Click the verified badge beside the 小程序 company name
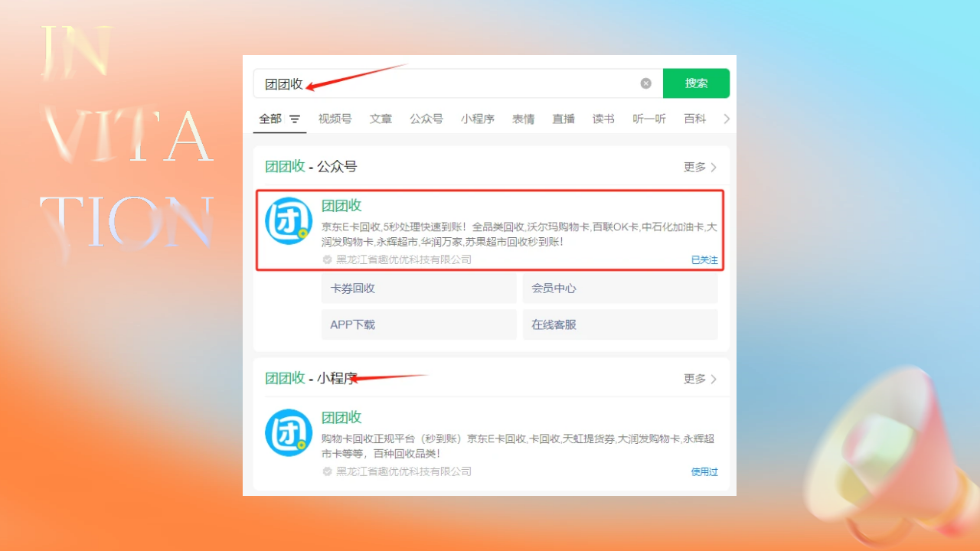980x551 pixels. pyautogui.click(x=327, y=471)
